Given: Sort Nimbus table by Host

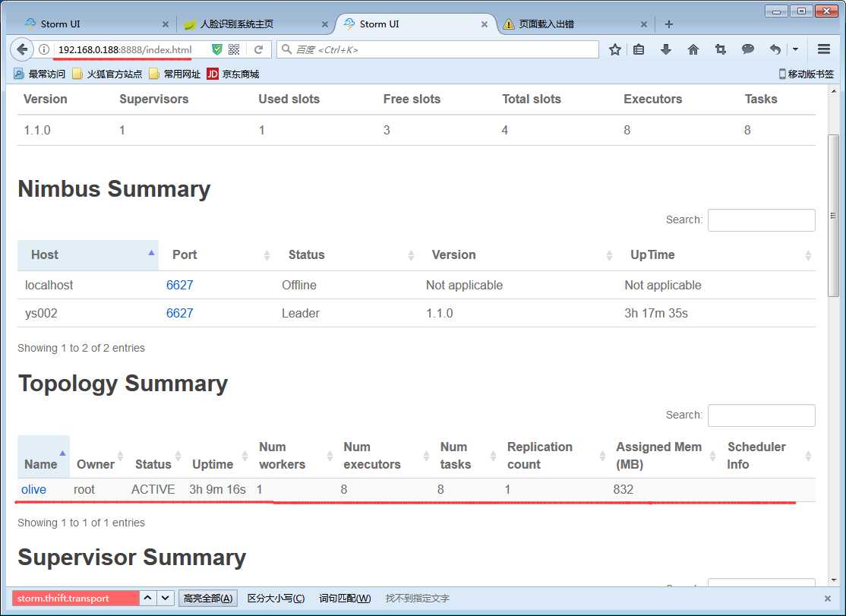Looking at the screenshot, I should click(x=88, y=255).
